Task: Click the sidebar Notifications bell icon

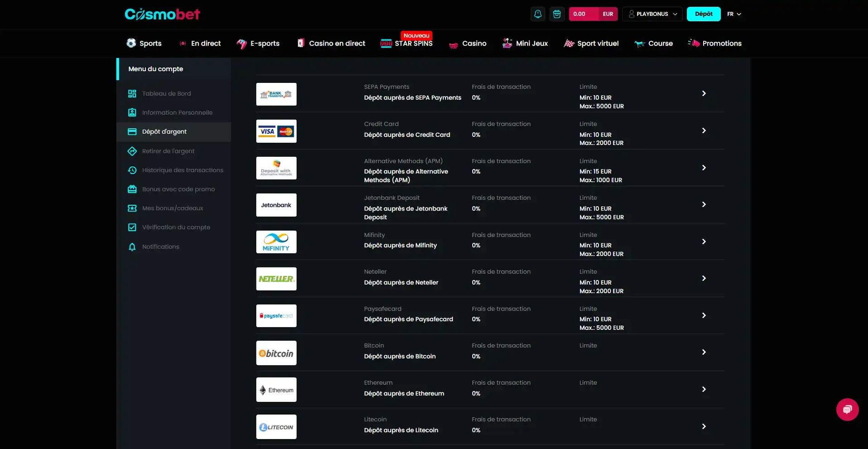Action: 132,247
